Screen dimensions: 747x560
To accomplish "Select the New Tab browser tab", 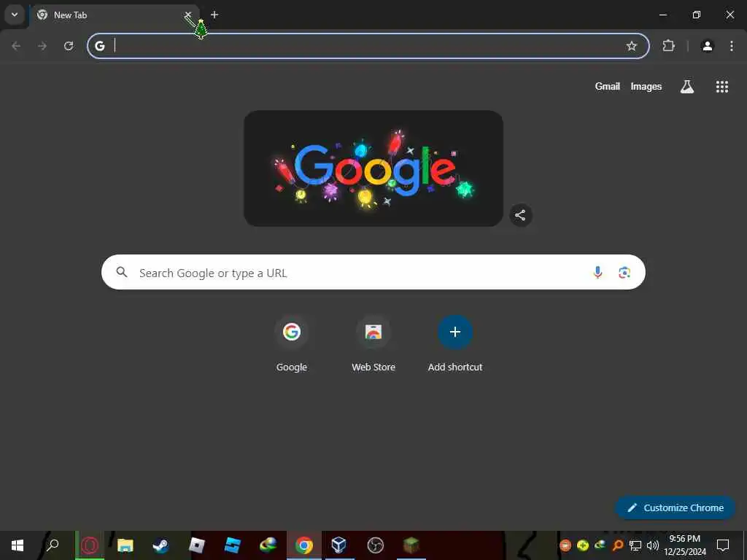I will tap(115, 15).
